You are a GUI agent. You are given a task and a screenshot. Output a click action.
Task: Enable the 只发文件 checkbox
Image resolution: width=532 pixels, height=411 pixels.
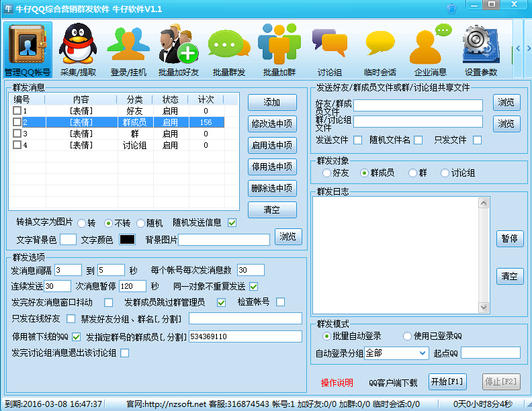(478, 140)
